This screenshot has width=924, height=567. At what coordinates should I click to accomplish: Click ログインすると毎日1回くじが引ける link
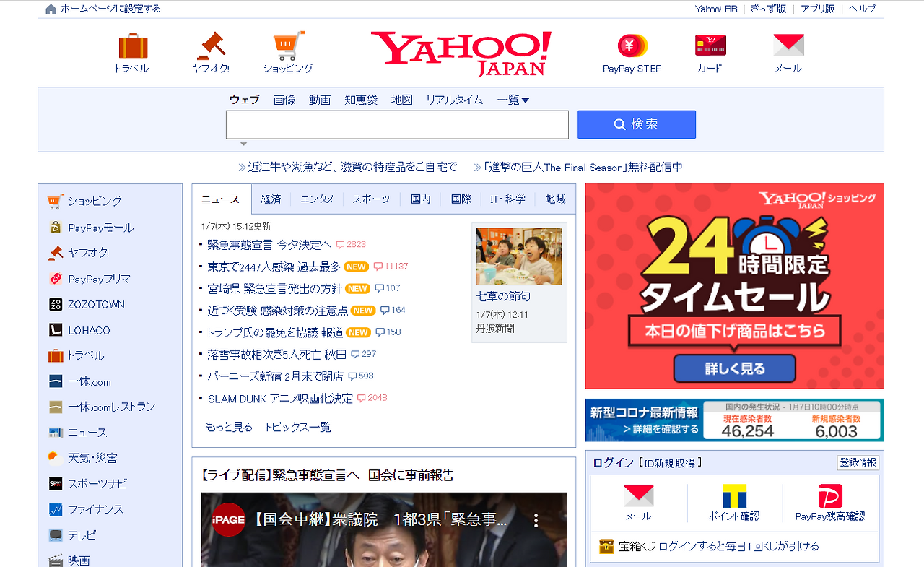739,547
